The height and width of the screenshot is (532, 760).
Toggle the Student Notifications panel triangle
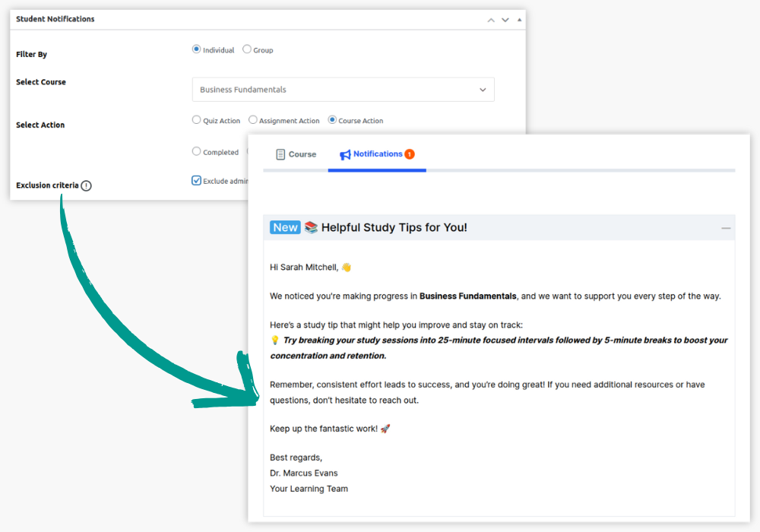click(x=519, y=20)
